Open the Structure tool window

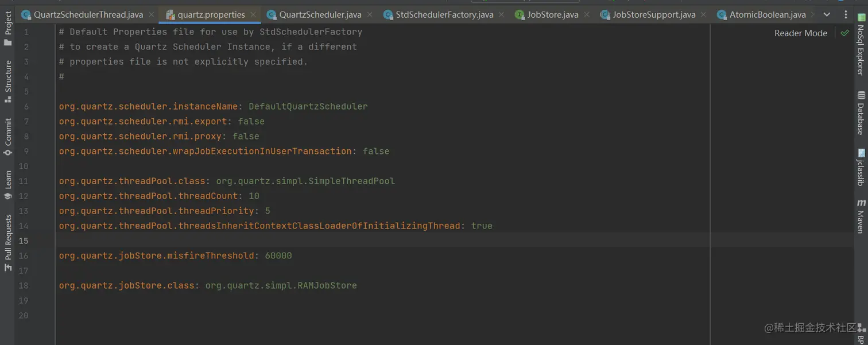[x=7, y=80]
